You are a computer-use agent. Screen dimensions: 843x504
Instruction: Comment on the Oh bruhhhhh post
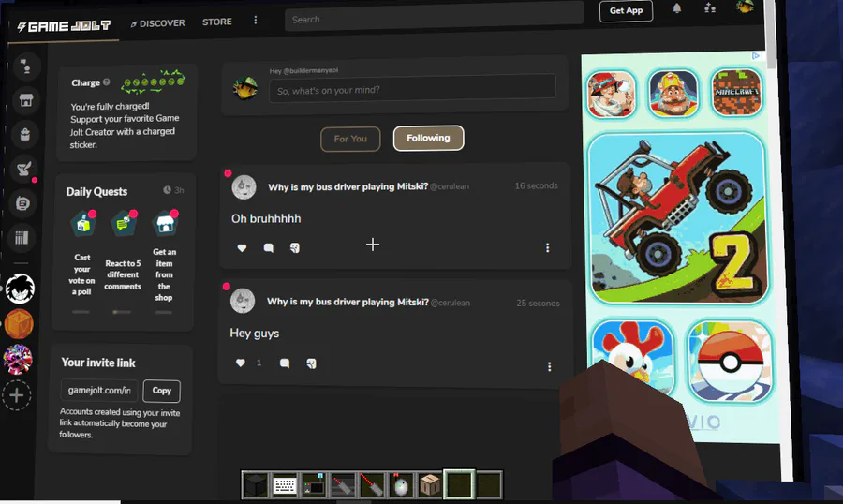point(268,248)
